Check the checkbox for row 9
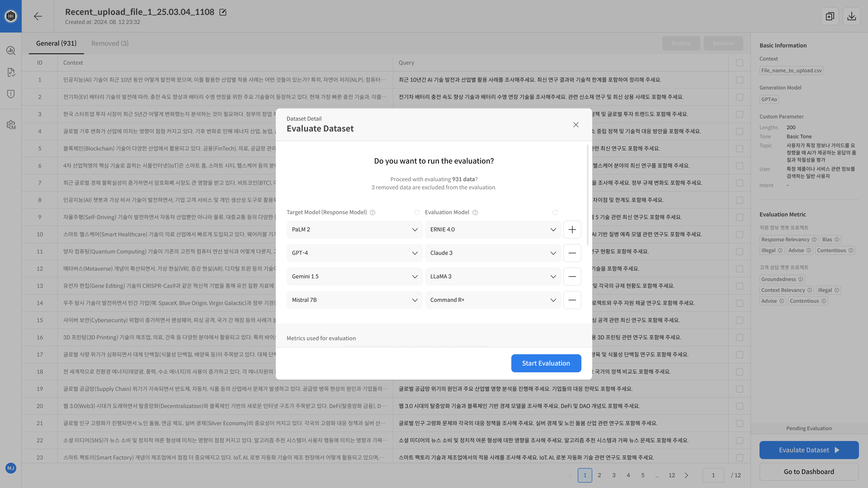The image size is (868, 488). pos(740,217)
